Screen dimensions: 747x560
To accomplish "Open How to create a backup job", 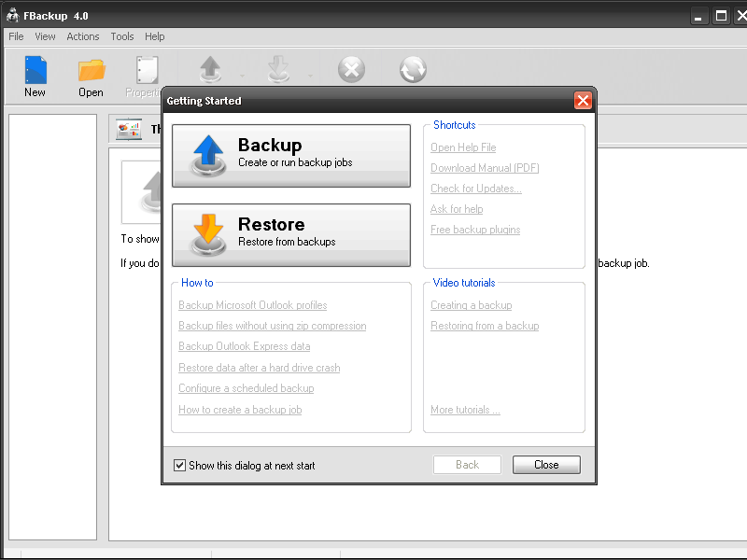I will coord(240,410).
